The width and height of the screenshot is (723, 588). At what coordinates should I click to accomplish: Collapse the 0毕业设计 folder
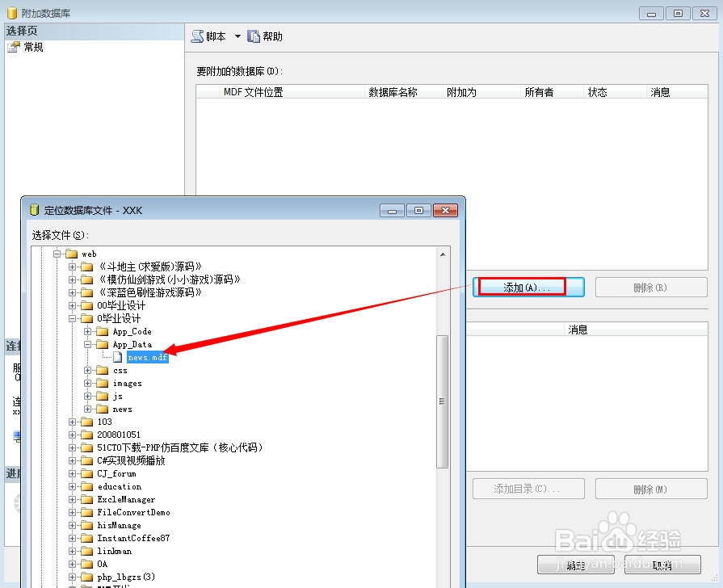pos(72,318)
